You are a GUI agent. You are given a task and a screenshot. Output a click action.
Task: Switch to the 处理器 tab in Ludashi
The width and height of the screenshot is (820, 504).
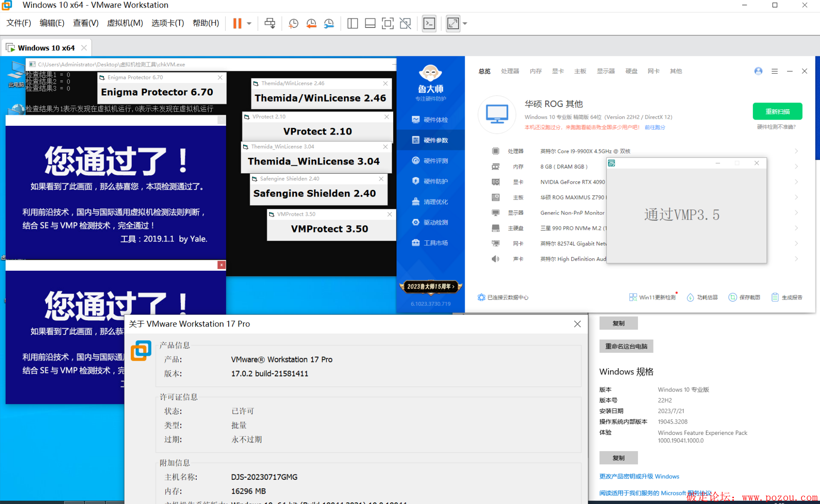510,71
